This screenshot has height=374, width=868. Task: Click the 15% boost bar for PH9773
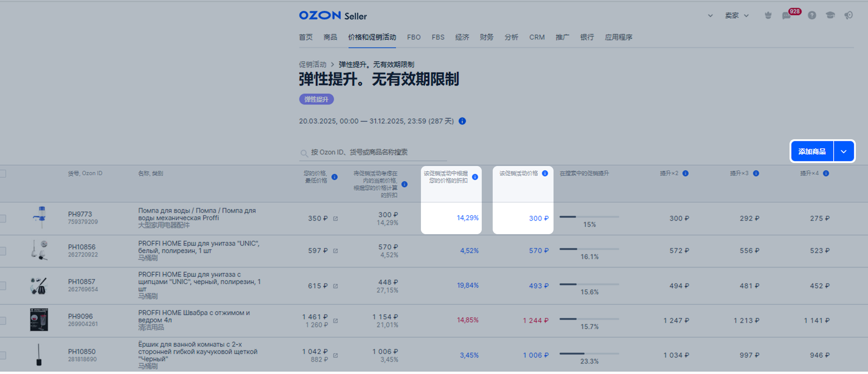click(x=589, y=217)
